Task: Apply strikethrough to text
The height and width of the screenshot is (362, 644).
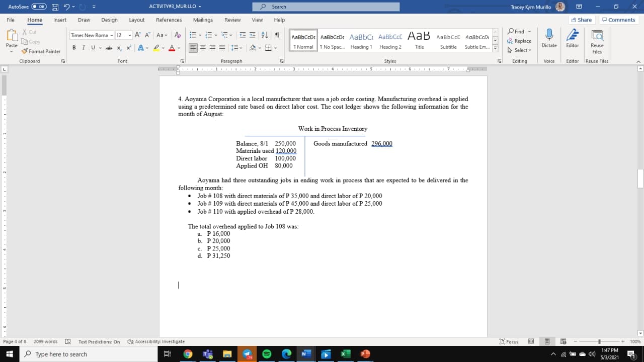Action: 109,48
